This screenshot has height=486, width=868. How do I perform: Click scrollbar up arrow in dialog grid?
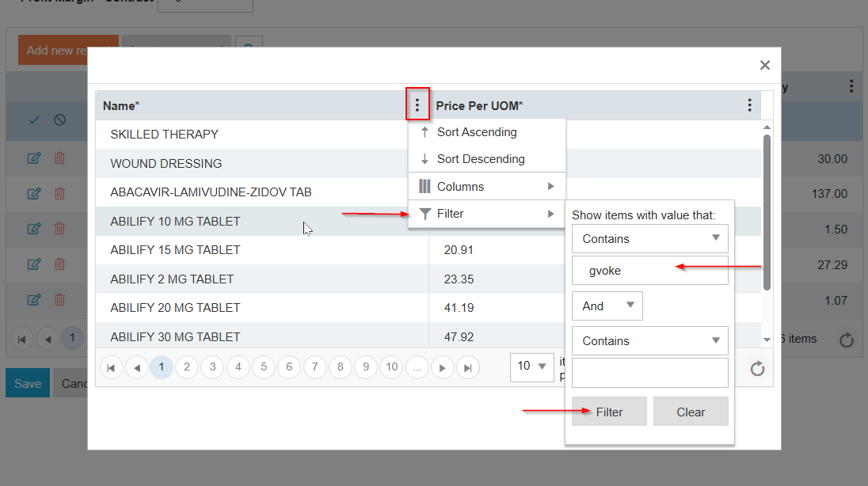767,127
